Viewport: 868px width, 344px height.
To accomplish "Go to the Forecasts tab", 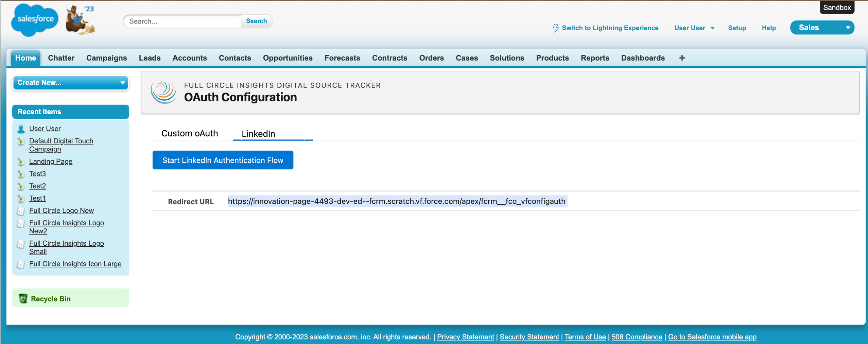I will coord(342,58).
